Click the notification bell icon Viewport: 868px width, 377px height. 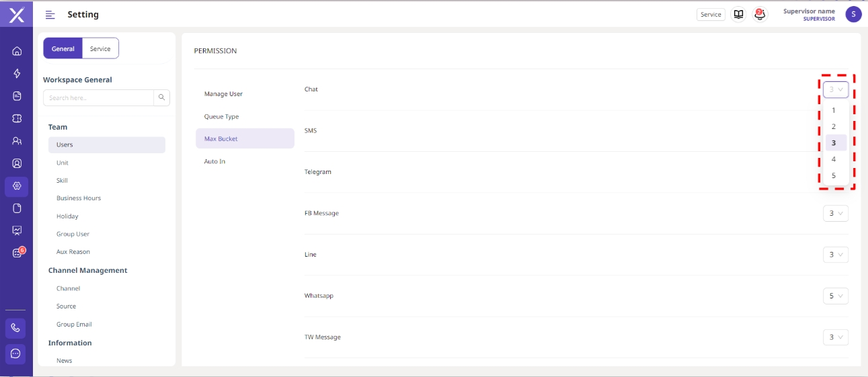(x=760, y=14)
